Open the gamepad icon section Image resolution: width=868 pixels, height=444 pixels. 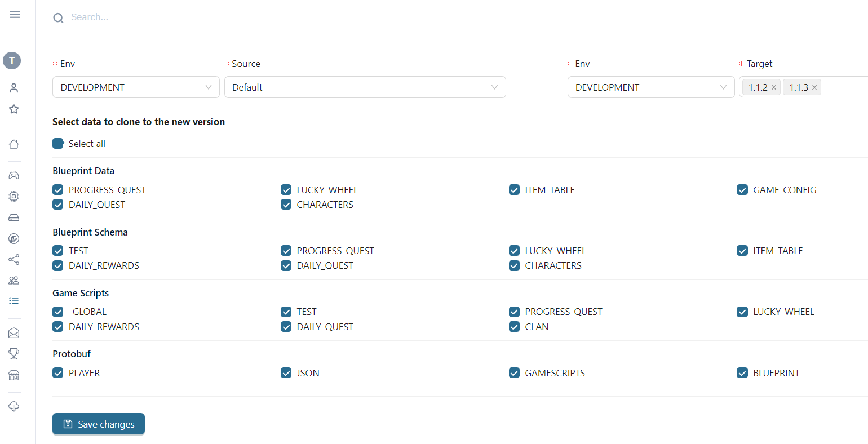(14, 176)
